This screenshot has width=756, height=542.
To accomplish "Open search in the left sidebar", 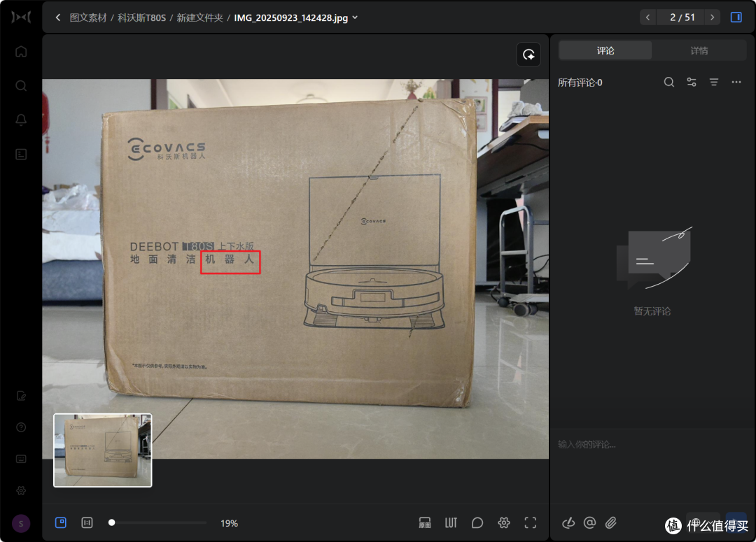I will pos(21,86).
